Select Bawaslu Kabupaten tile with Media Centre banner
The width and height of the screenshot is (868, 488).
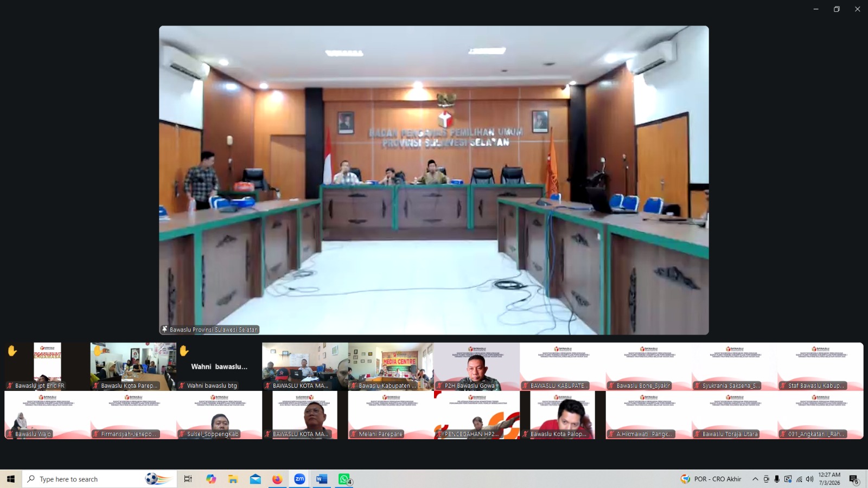tap(391, 367)
